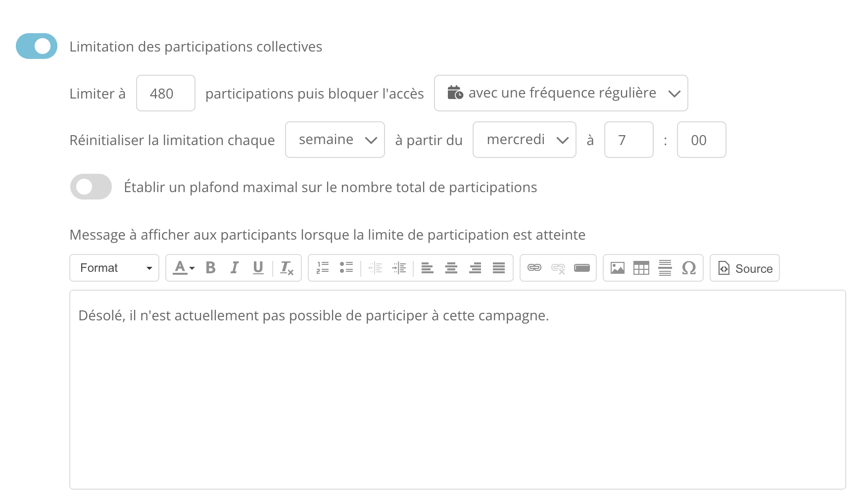View the HTML via the Source button
This screenshot has height=504, width=868.
tap(744, 268)
